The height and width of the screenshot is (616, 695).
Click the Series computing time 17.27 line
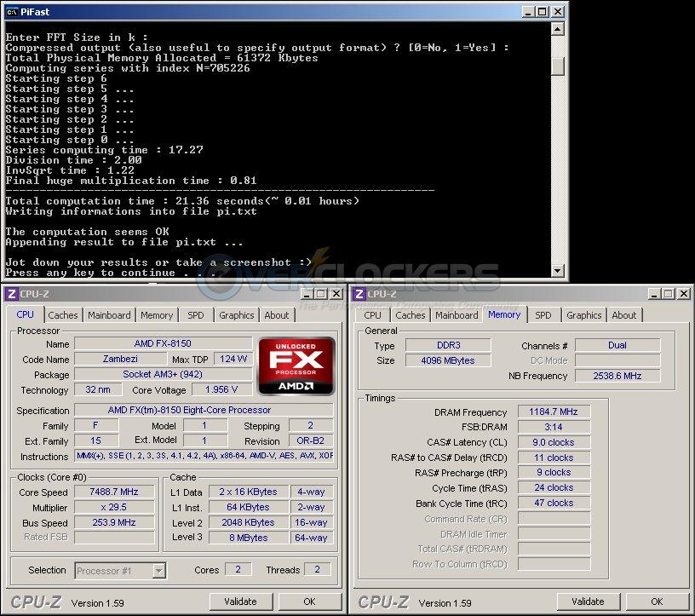[104, 150]
